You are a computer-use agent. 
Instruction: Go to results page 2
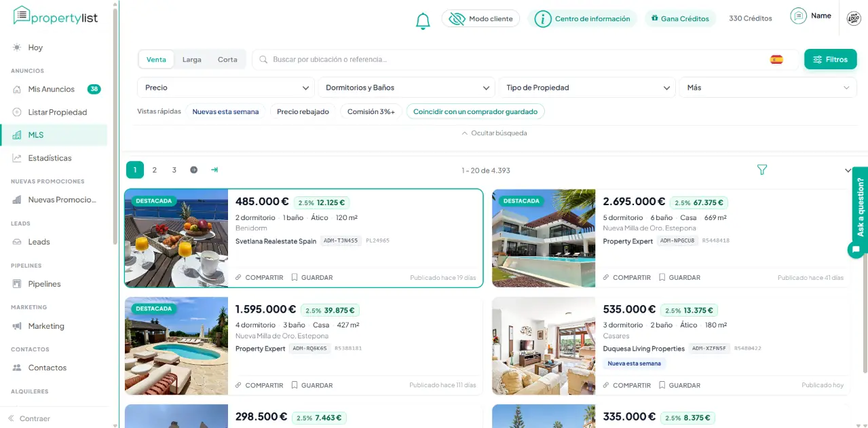[x=154, y=170]
